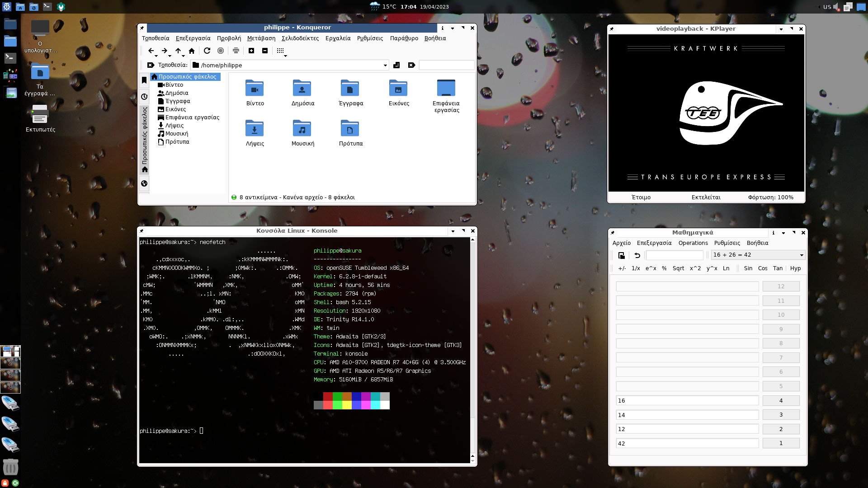
Task: Open the Εργαλεία menu in Konqueror
Action: tap(338, 38)
